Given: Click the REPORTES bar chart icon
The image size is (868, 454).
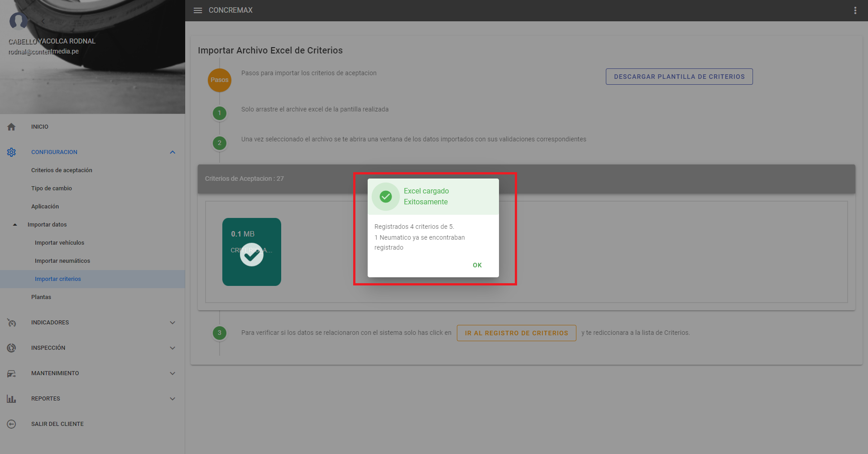Looking at the screenshot, I should tap(11, 399).
